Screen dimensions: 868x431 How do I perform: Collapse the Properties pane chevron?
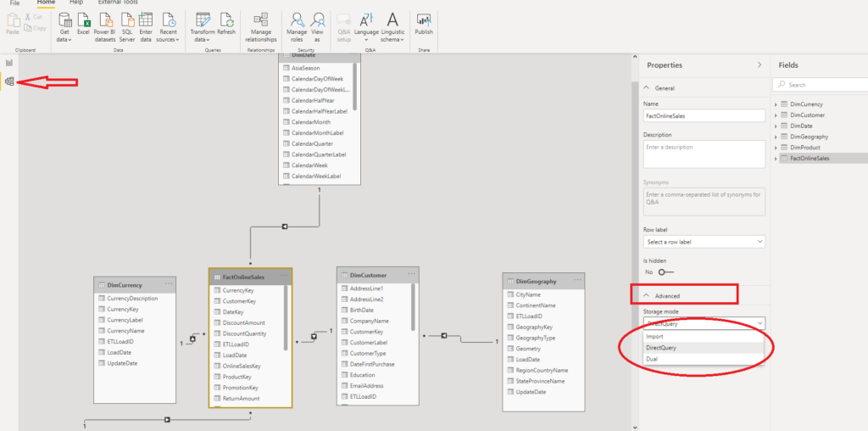coord(759,64)
